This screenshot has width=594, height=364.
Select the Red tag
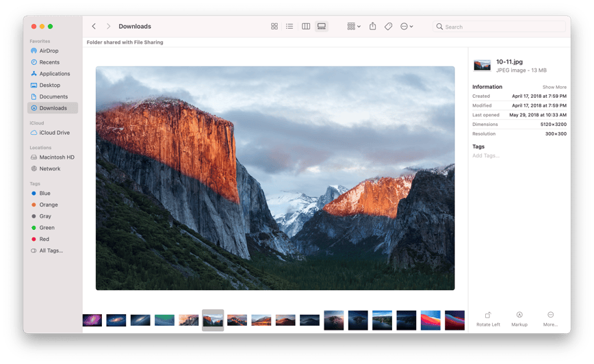53,239
